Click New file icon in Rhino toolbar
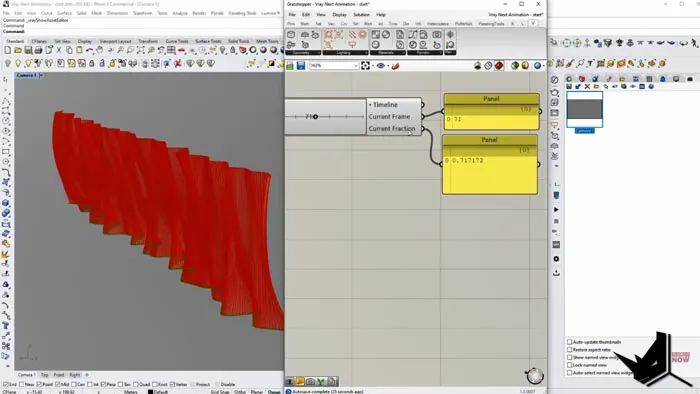The width and height of the screenshot is (700, 394). tap(8, 50)
